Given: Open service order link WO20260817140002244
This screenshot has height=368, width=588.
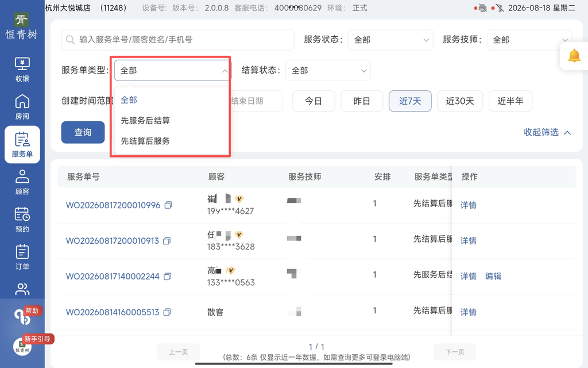Looking at the screenshot, I should point(113,277).
